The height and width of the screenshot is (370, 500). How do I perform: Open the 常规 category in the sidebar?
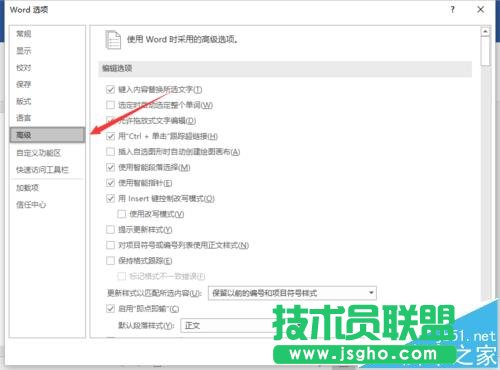coord(24,34)
